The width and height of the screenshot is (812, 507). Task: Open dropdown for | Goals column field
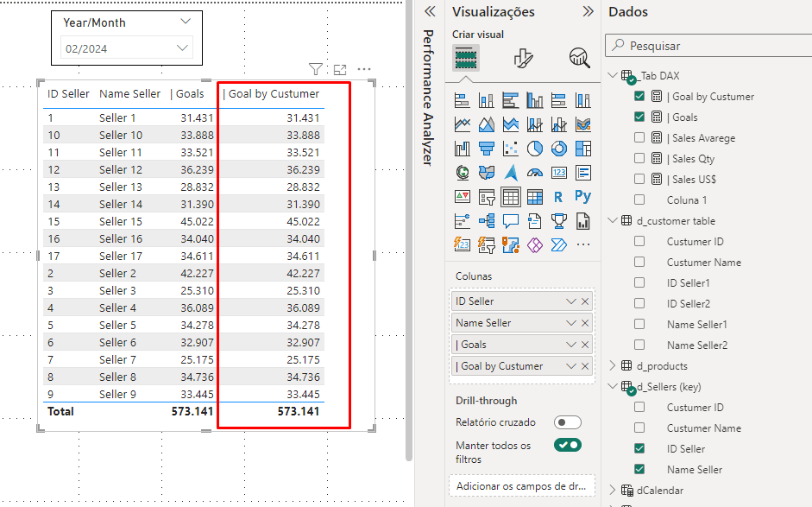[570, 345]
